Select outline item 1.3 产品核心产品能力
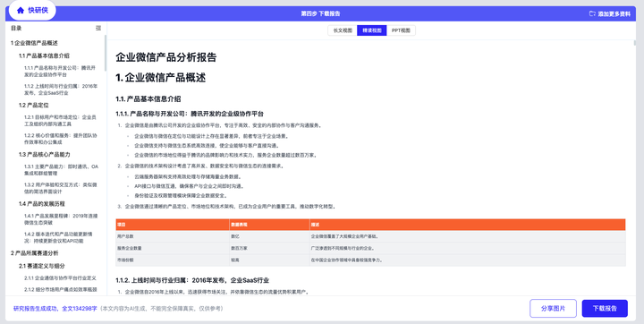 point(45,155)
